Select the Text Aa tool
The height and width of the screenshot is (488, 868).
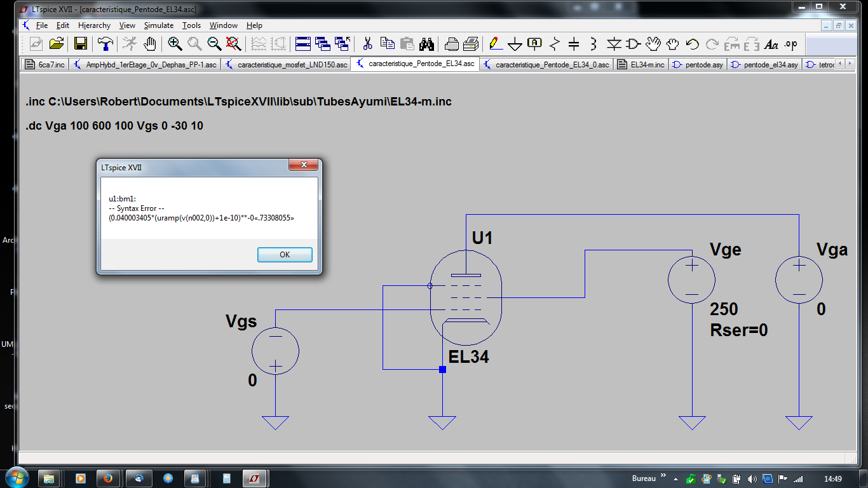(x=771, y=44)
